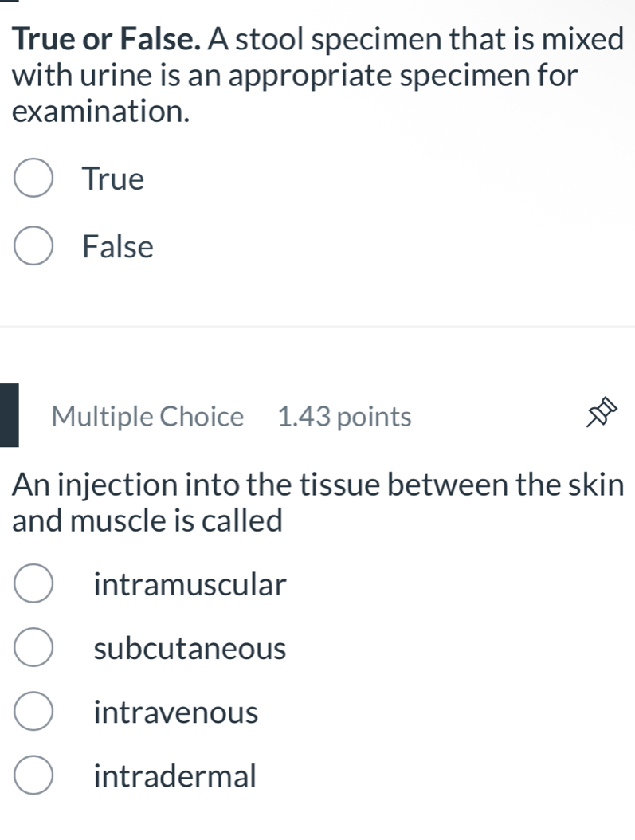Click the True or False question text
The height and width of the screenshot is (840, 635).
[317, 73]
